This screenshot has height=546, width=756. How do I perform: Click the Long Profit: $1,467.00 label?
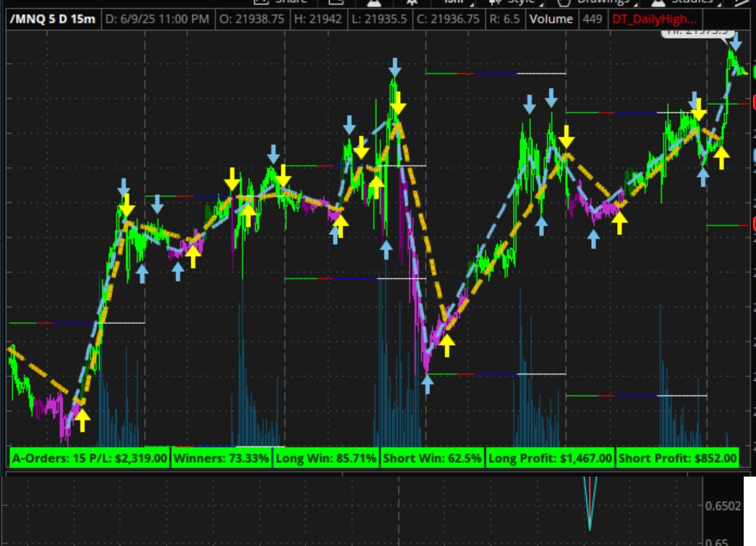[550, 458]
